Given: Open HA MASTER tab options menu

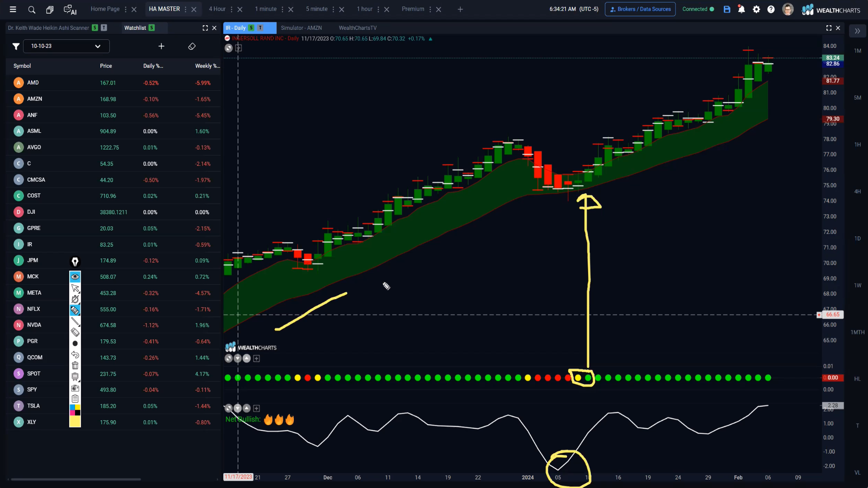Looking at the screenshot, I should point(185,9).
